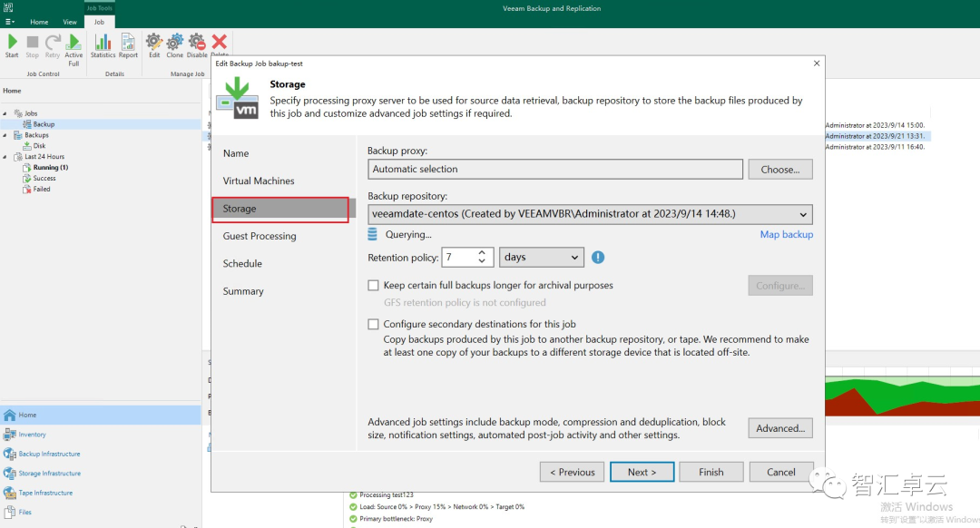
Task: Click the Map backup link
Action: 786,234
